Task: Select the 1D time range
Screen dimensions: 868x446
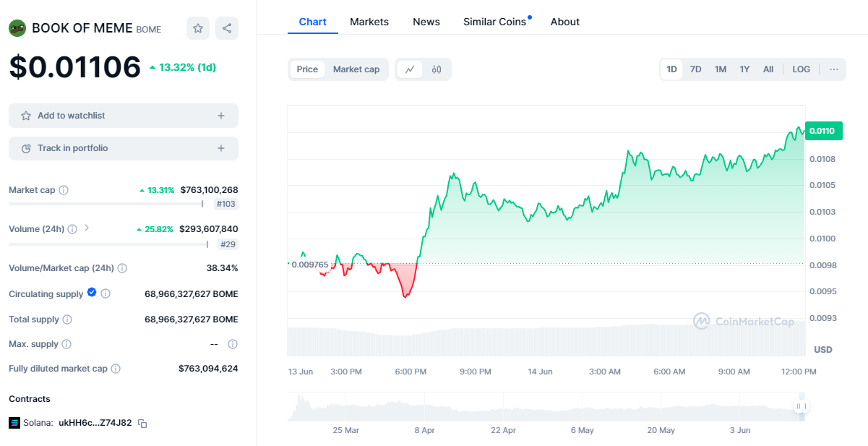Action: [671, 69]
